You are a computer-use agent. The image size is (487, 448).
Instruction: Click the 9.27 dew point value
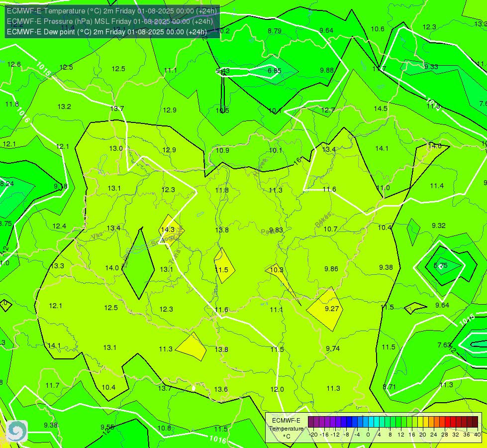click(332, 309)
